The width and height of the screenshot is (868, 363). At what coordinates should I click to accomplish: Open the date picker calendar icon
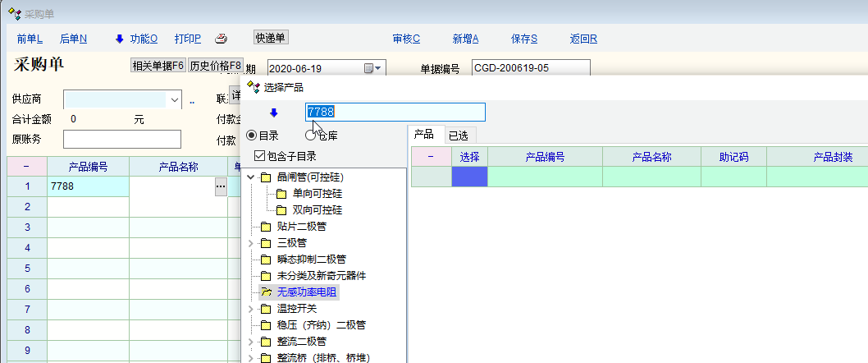point(369,68)
